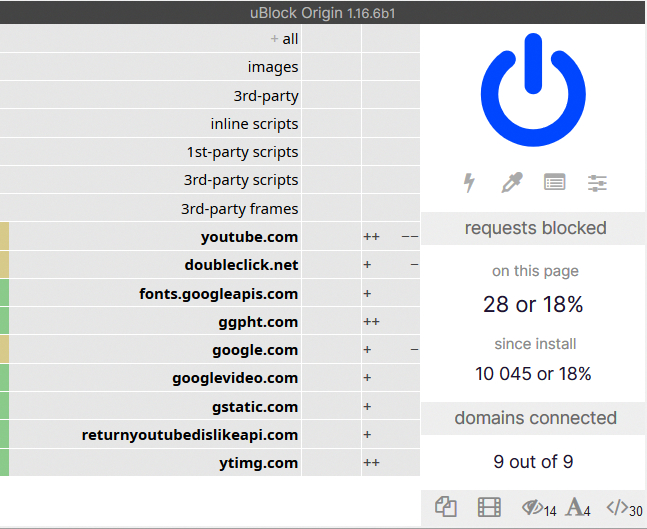
Task: Open the logger list icon
Action: (x=555, y=182)
